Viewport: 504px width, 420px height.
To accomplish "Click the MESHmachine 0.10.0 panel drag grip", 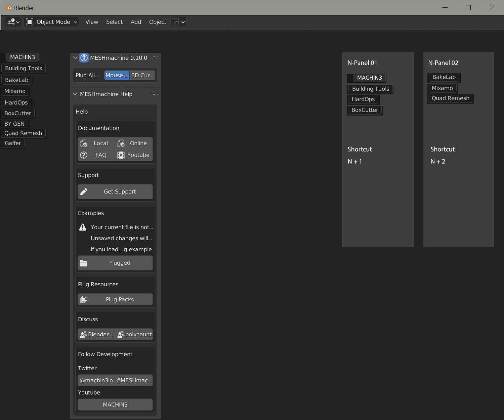I will 155,57.
